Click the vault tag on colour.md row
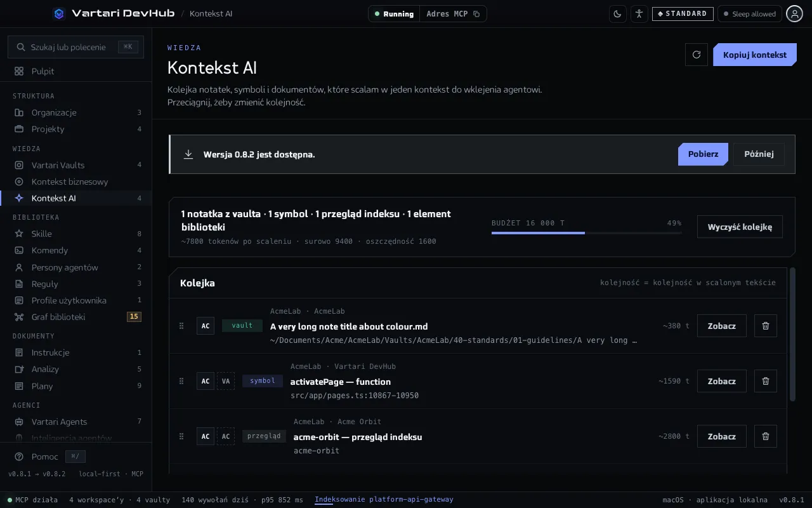 pos(242,326)
